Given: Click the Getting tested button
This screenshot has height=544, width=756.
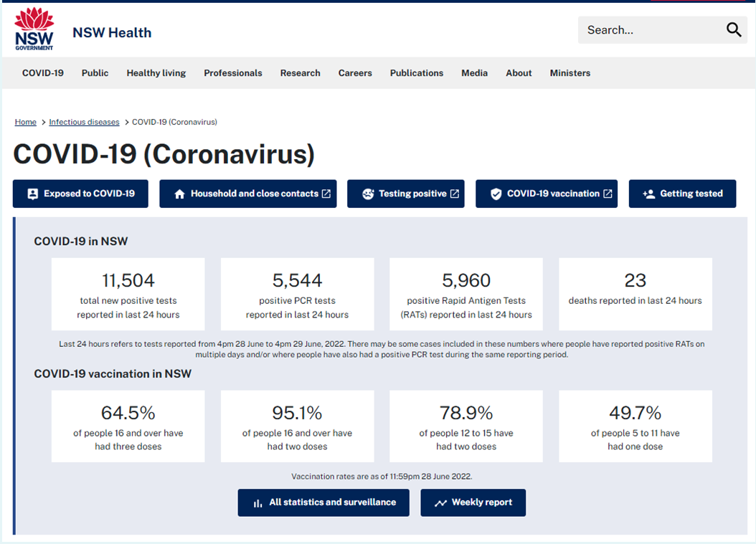Looking at the screenshot, I should point(682,194).
